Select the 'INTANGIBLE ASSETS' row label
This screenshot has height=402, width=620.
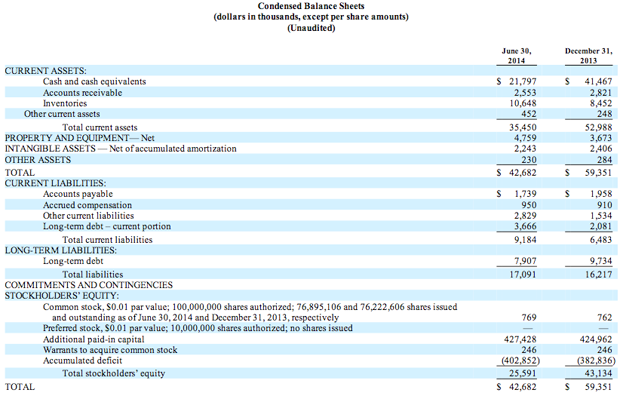121,149
